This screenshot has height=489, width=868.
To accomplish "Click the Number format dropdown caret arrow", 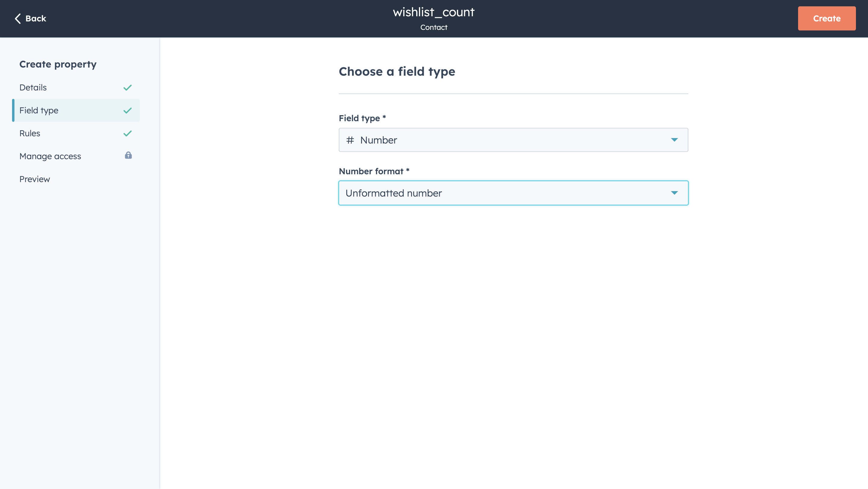I will coord(674,193).
